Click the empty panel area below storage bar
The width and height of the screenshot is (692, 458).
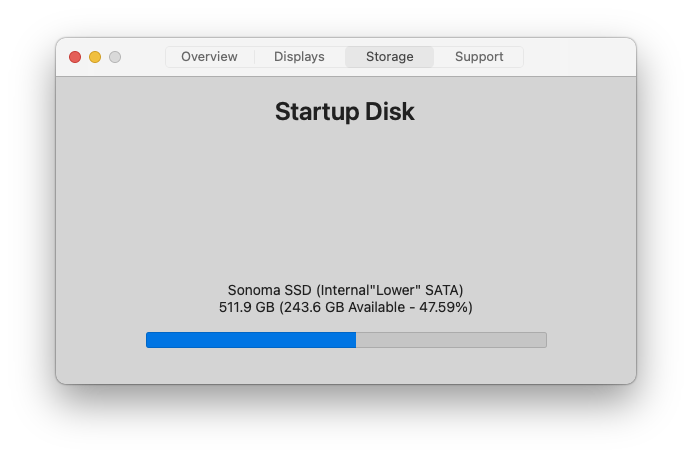point(345,366)
